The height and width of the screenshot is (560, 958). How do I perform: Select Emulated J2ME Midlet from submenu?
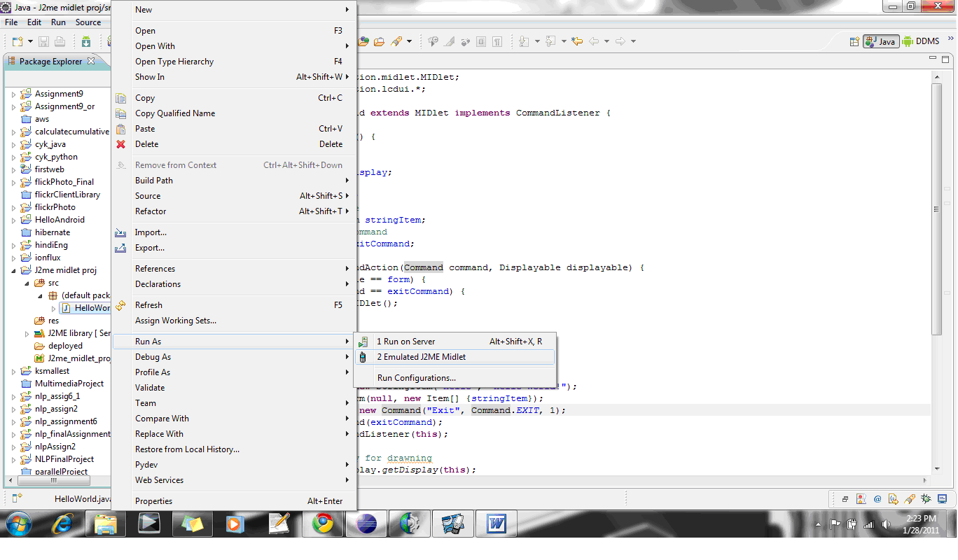pyautogui.click(x=421, y=357)
